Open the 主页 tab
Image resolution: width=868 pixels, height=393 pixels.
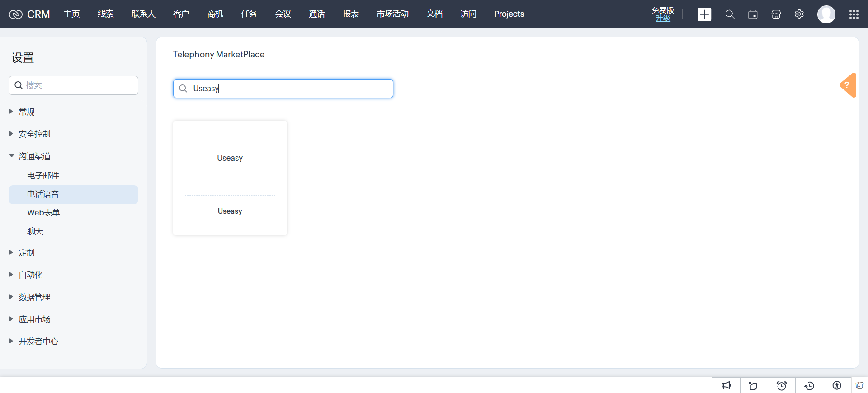click(72, 14)
